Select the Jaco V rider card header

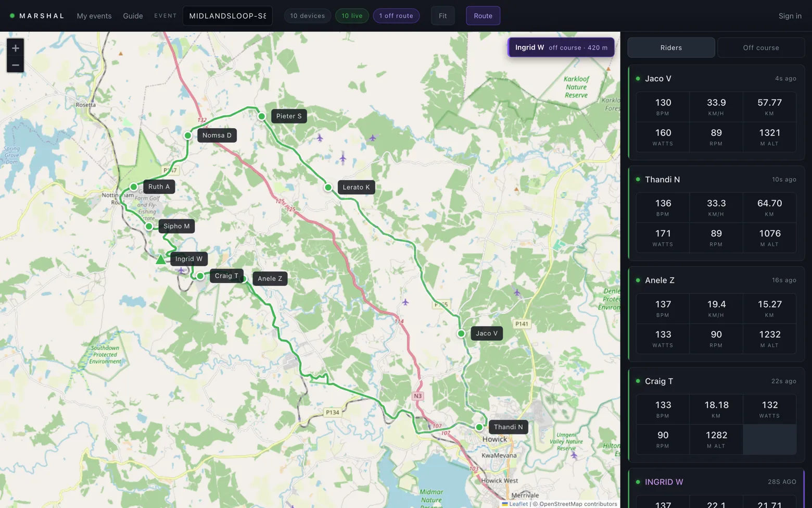(x=716, y=79)
